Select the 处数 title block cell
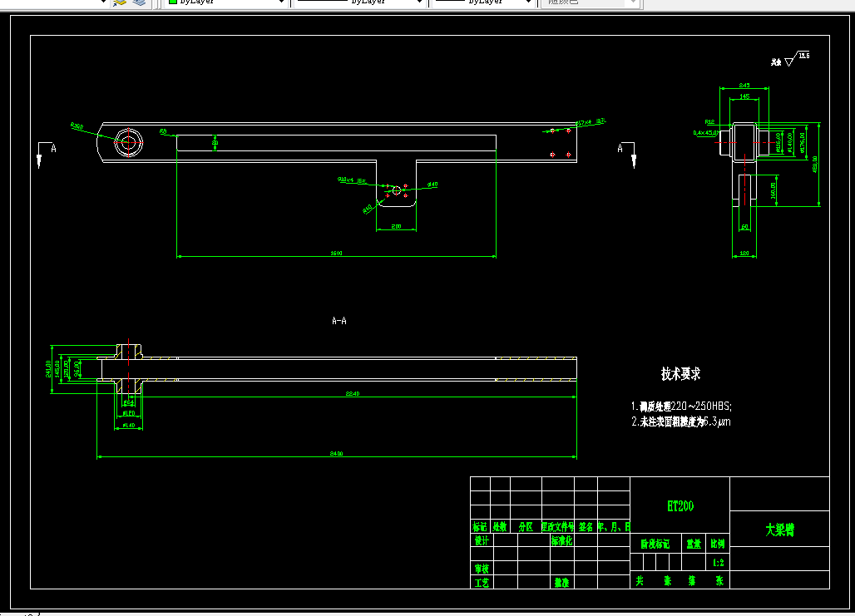 click(500, 527)
